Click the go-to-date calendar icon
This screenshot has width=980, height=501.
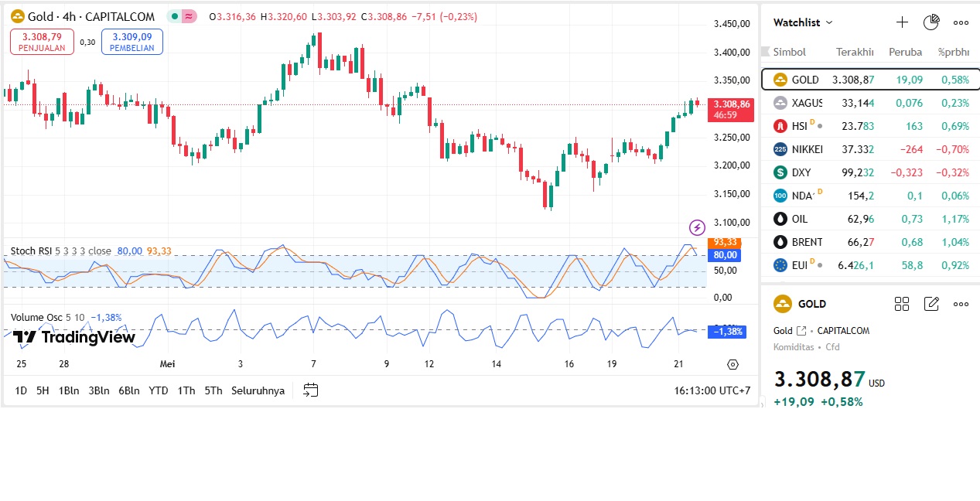coord(310,390)
